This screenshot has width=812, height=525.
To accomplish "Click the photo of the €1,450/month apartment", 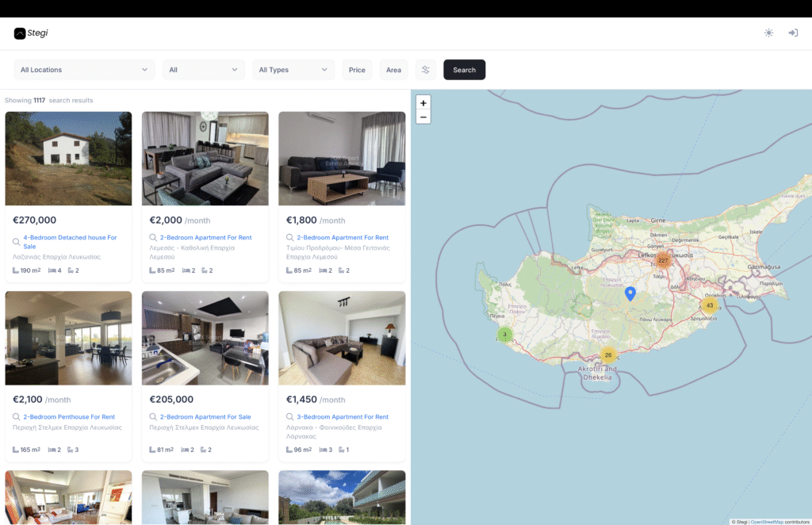I will tap(342, 338).
